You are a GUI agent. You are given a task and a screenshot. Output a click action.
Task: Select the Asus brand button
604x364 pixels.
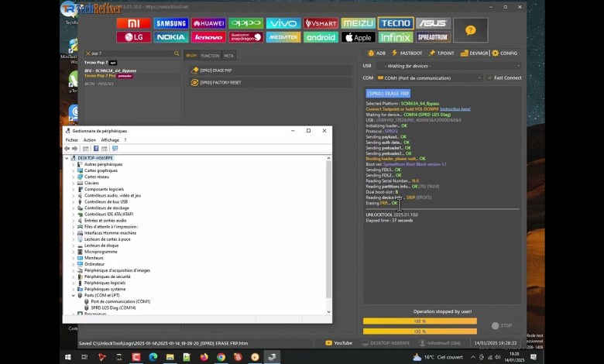coord(433,23)
